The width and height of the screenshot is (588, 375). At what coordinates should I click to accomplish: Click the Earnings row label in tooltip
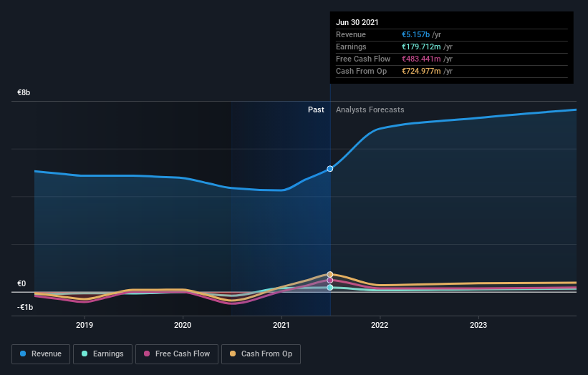pyautogui.click(x=351, y=47)
